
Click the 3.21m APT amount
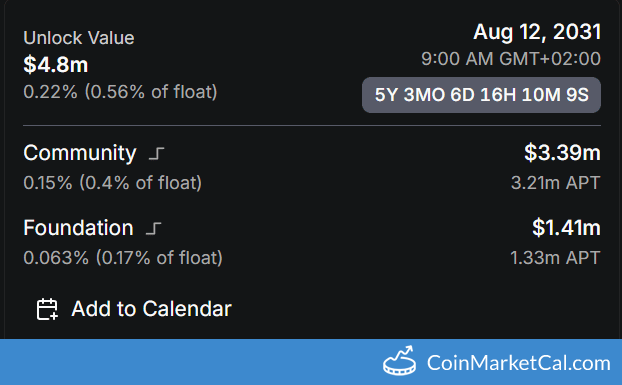pos(555,183)
